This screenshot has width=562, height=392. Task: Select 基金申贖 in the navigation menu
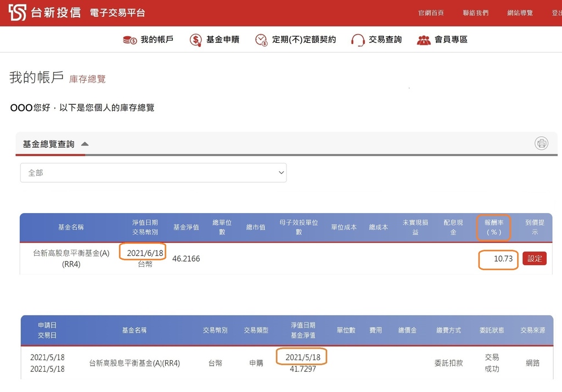(x=222, y=39)
